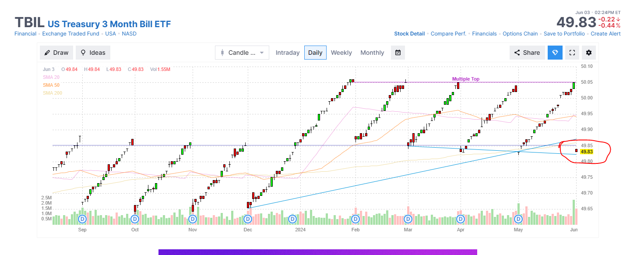Select the Daily timeframe
The image size is (644, 255).
[315, 53]
